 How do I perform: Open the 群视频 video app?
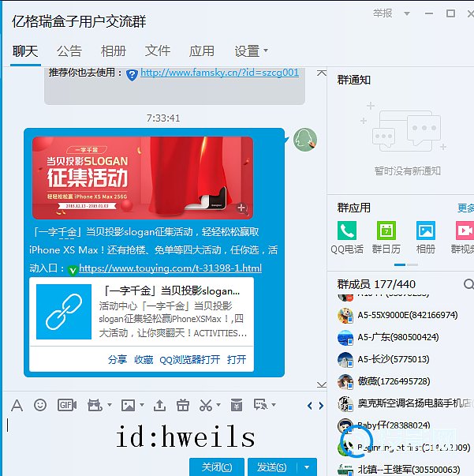point(463,237)
